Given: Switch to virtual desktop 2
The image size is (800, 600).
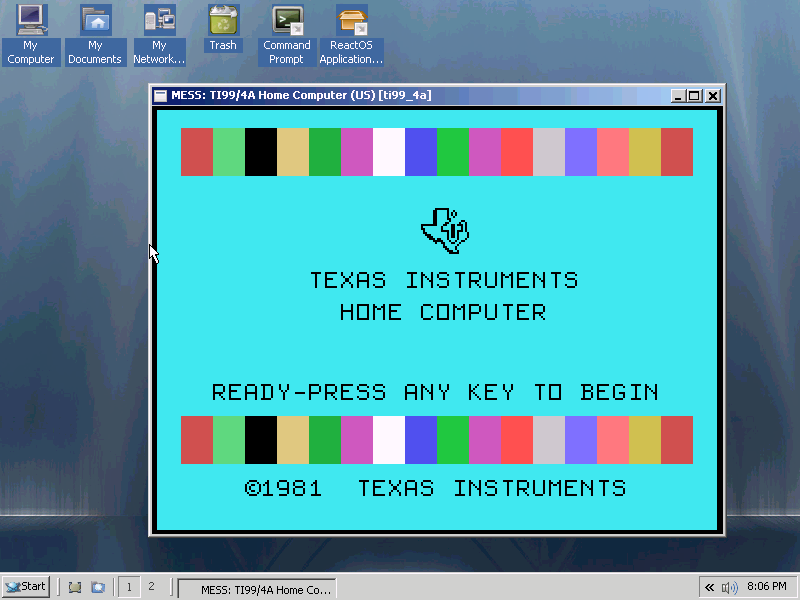Looking at the screenshot, I should pyautogui.click(x=151, y=587).
